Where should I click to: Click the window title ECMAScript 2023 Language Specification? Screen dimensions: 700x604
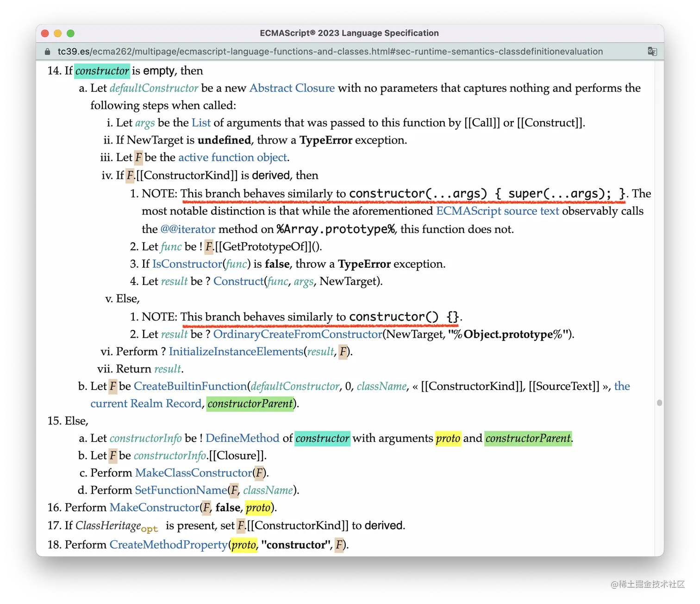(350, 33)
